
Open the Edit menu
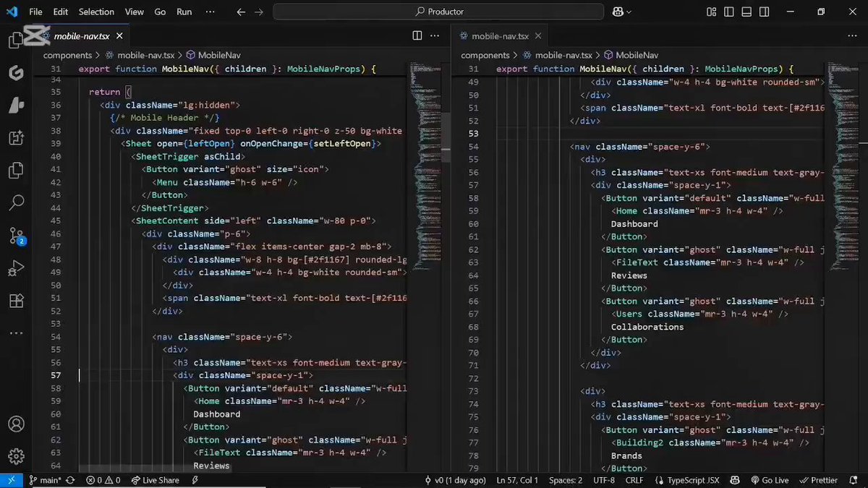(61, 12)
